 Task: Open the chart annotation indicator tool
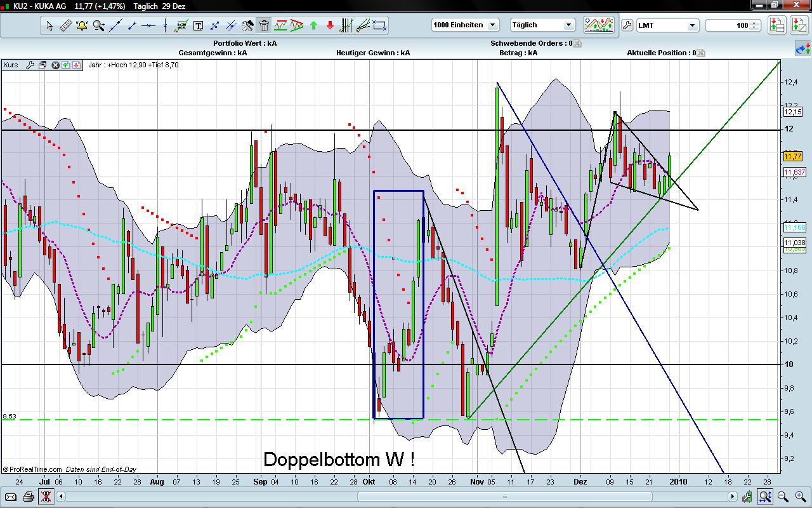181,25
